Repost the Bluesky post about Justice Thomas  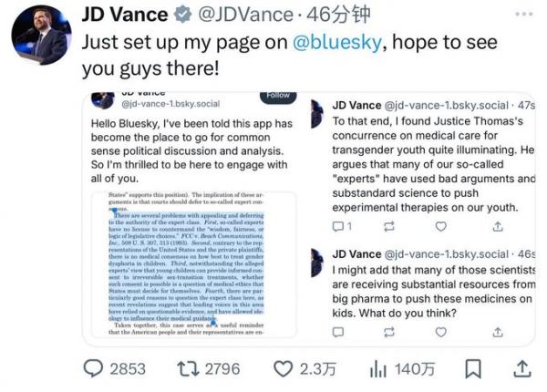[389, 226]
